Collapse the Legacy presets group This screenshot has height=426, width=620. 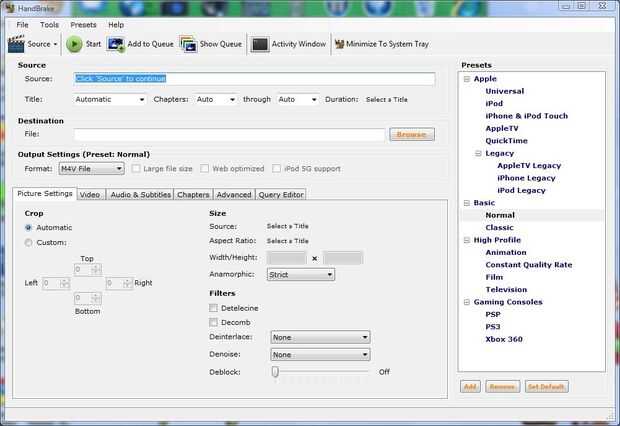478,153
